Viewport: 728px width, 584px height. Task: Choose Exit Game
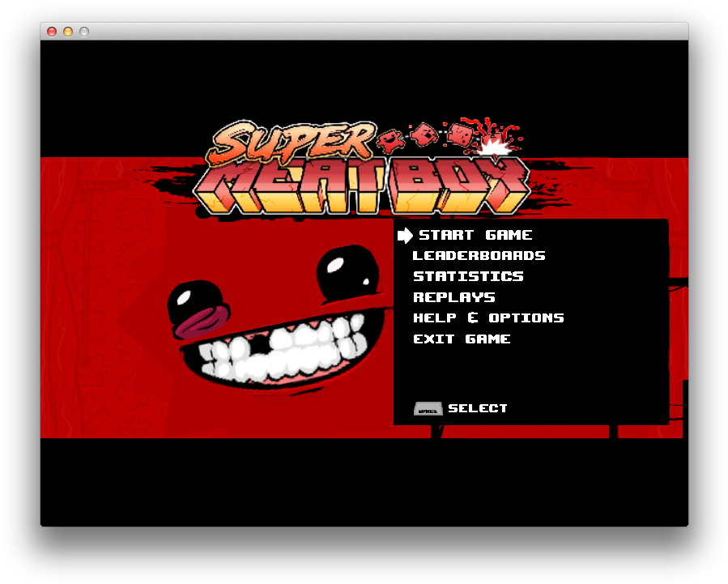click(462, 339)
